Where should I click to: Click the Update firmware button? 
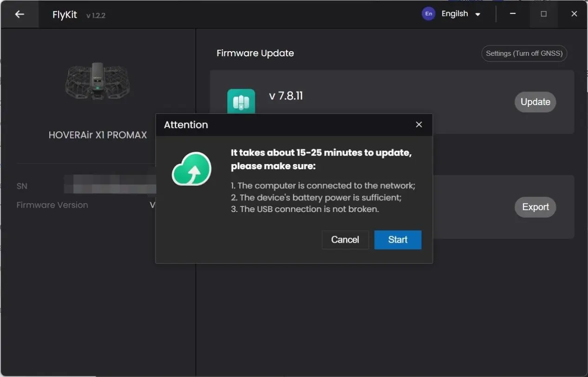click(x=535, y=102)
